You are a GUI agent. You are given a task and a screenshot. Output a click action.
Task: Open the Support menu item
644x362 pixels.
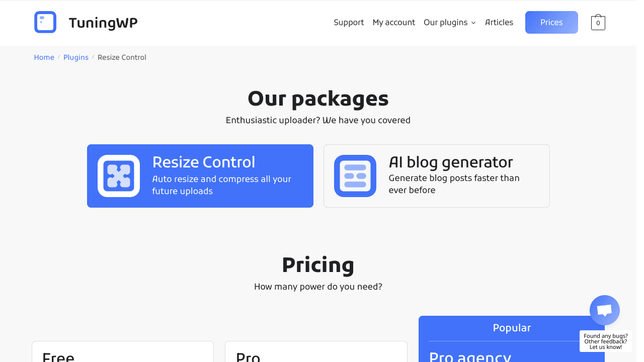(x=349, y=23)
